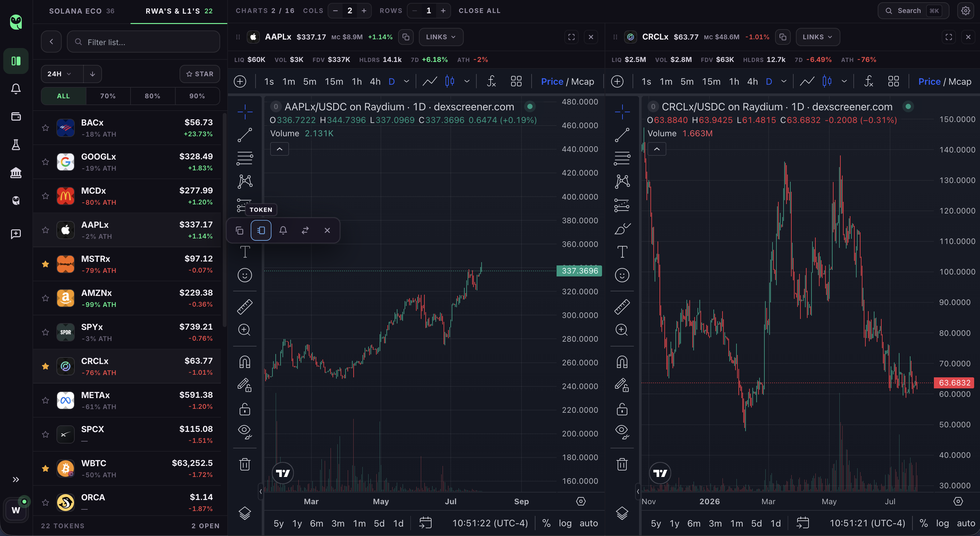
Task: Open the bank building icon in sidebar
Action: click(x=16, y=173)
